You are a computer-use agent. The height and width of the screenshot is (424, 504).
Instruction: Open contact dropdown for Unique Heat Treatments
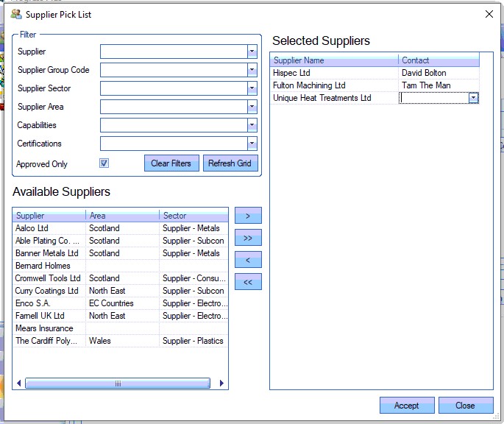pos(473,98)
